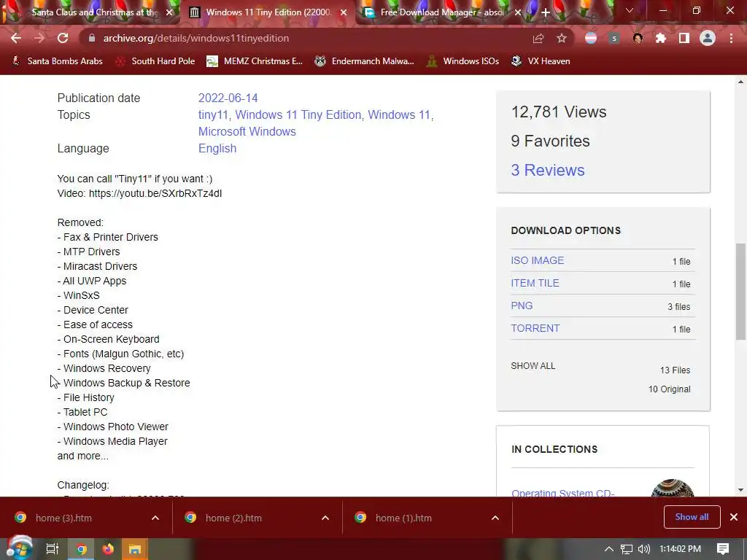The width and height of the screenshot is (747, 560).
Task: Open the Microsoft Windows topic link
Action: coord(247,131)
